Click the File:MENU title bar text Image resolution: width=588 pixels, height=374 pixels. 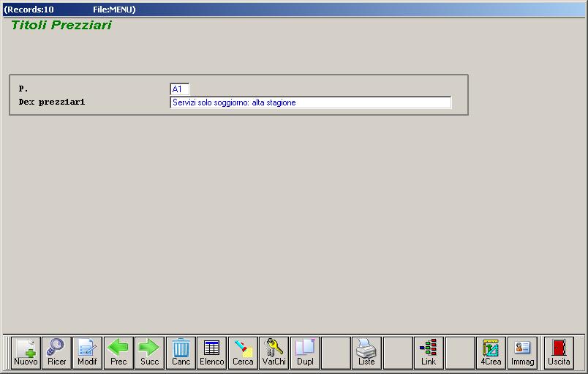(x=114, y=10)
